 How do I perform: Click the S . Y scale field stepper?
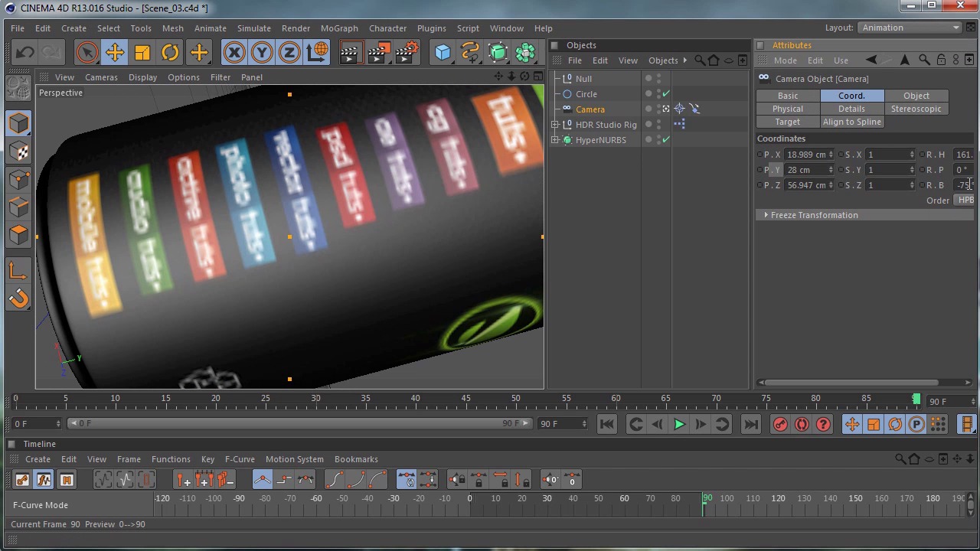(x=912, y=170)
